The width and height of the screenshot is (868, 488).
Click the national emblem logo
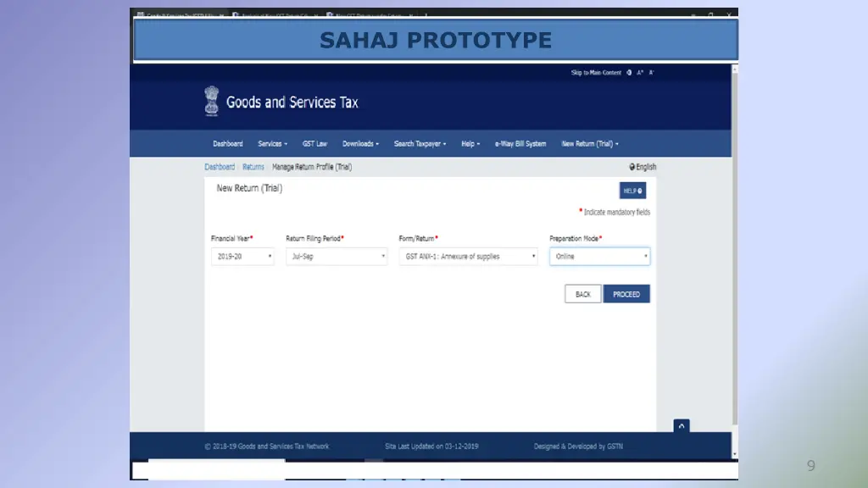(x=211, y=102)
